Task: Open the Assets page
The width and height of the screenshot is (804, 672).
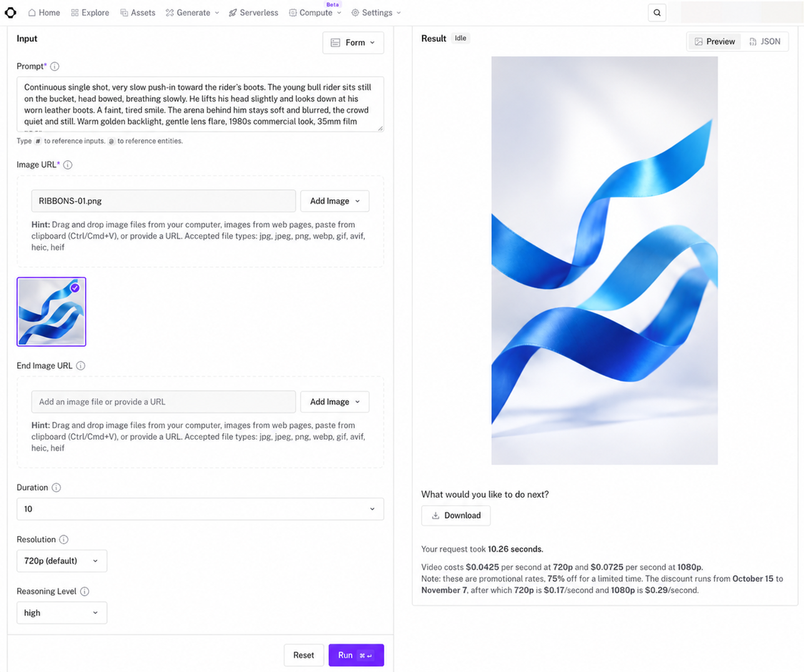Action: click(x=137, y=13)
